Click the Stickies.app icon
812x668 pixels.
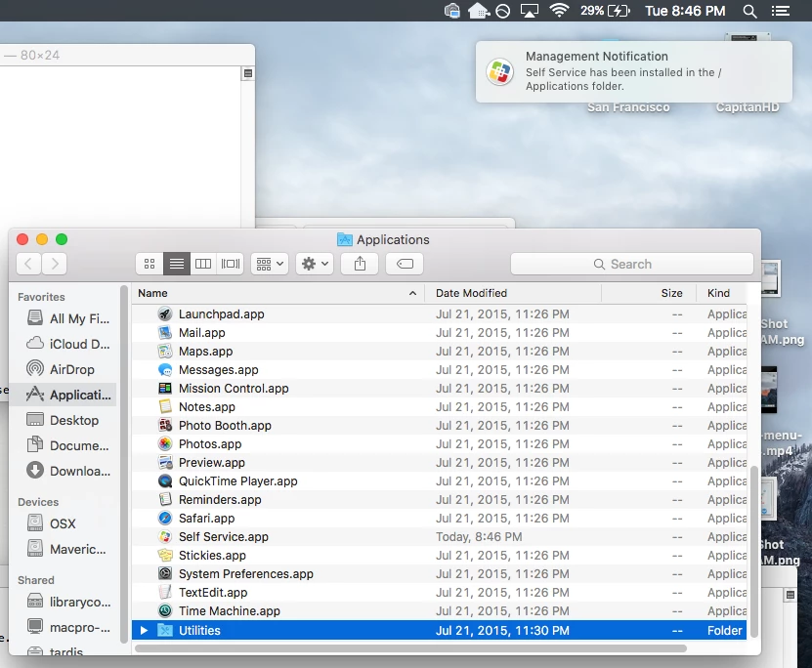tap(165, 555)
